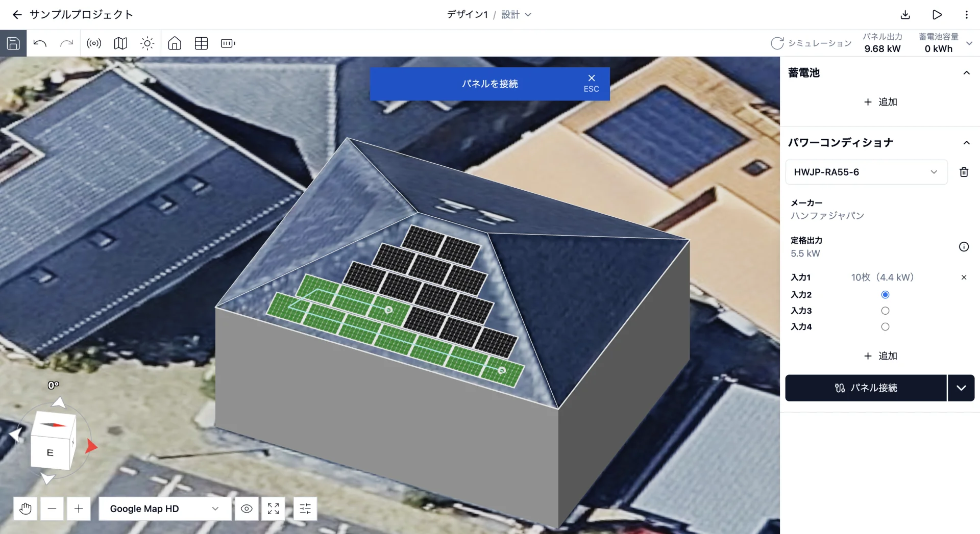Select the 入力2 radio button

click(x=885, y=294)
